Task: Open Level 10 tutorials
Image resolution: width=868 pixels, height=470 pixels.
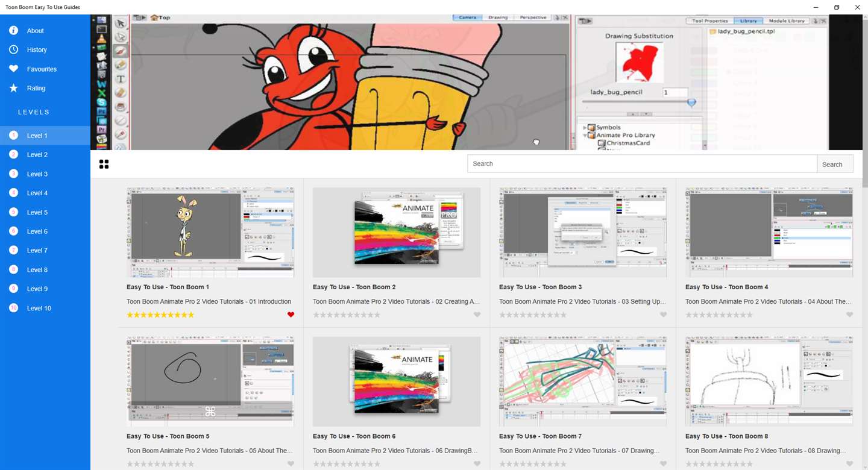Action: pos(45,309)
